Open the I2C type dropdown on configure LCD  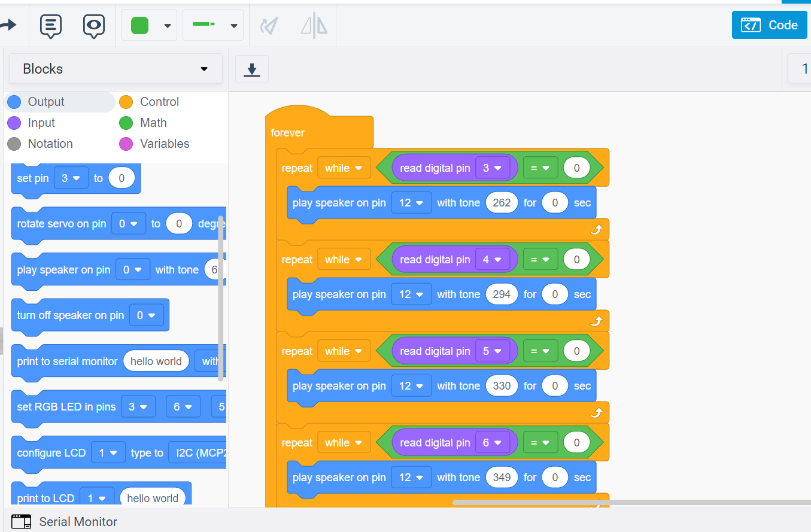pos(198,453)
